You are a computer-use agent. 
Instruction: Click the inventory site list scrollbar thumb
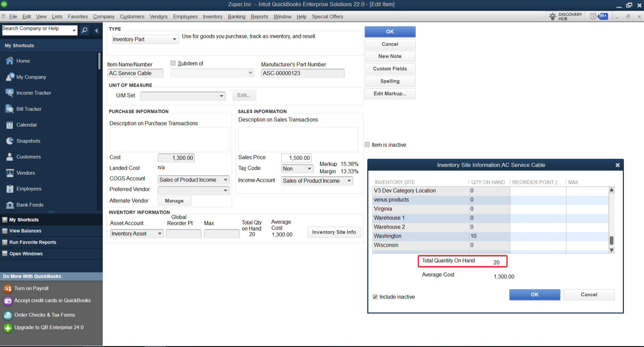click(x=611, y=240)
